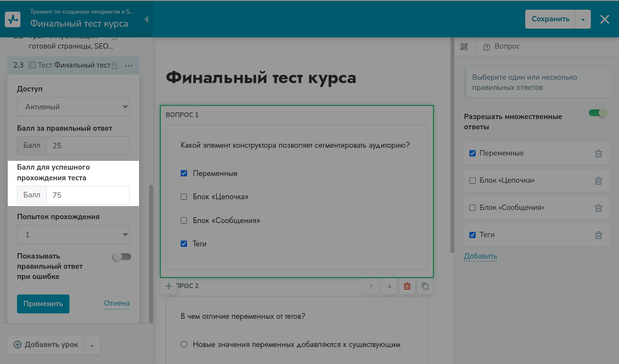Click the ВОПРОС 1 label

[182, 115]
